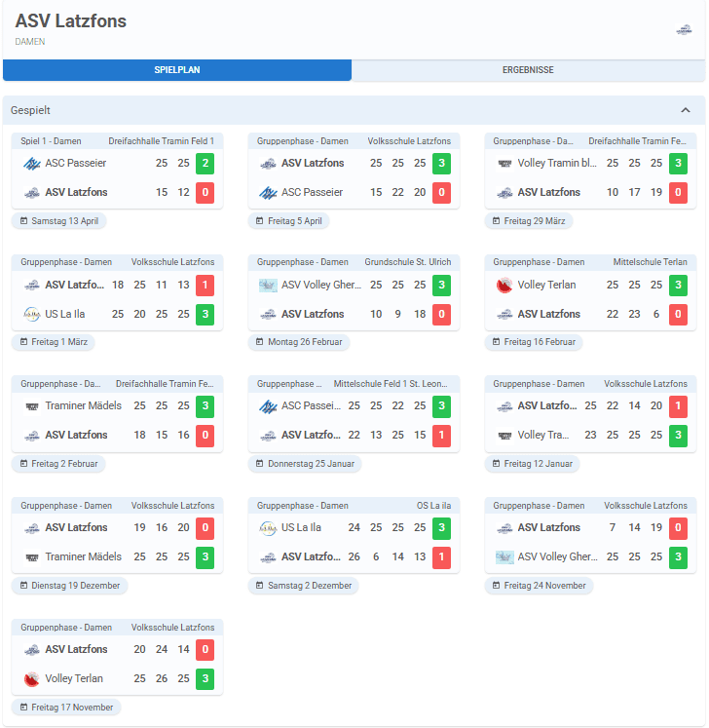The image size is (709, 728).
Task: Switch to the Ergebnisse tab
Action: (x=528, y=70)
